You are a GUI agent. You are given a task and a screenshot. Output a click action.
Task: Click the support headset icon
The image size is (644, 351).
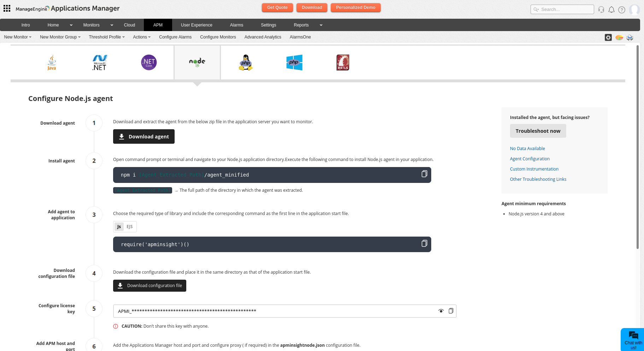pos(601,10)
